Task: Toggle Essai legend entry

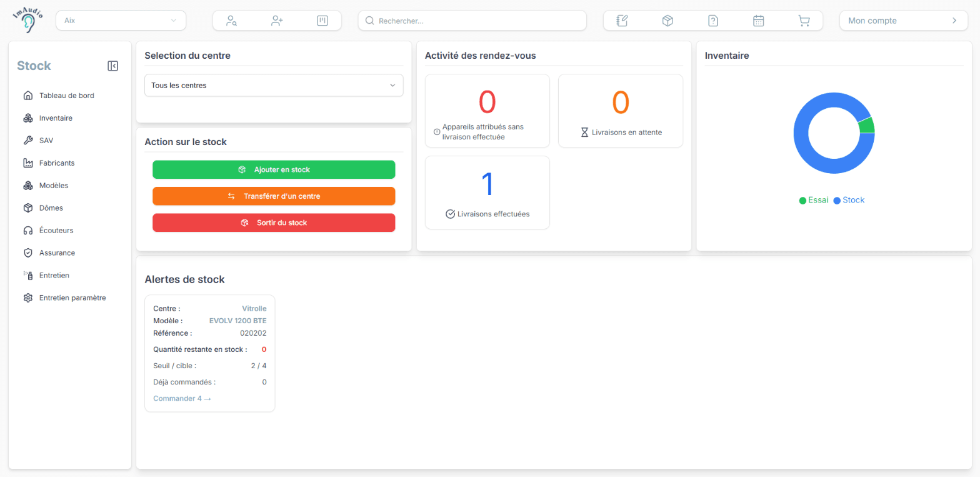Action: click(814, 200)
